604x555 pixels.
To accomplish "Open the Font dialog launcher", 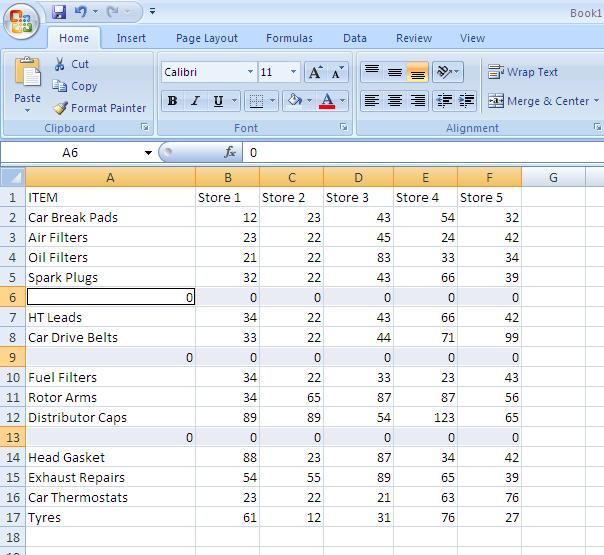I will pyautogui.click(x=344, y=127).
